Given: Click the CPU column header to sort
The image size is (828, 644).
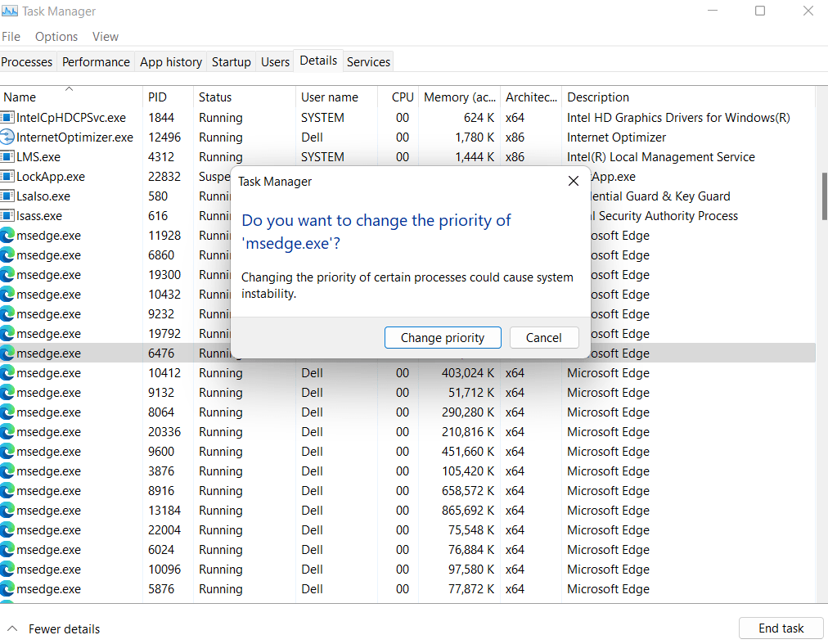Looking at the screenshot, I should click(401, 97).
